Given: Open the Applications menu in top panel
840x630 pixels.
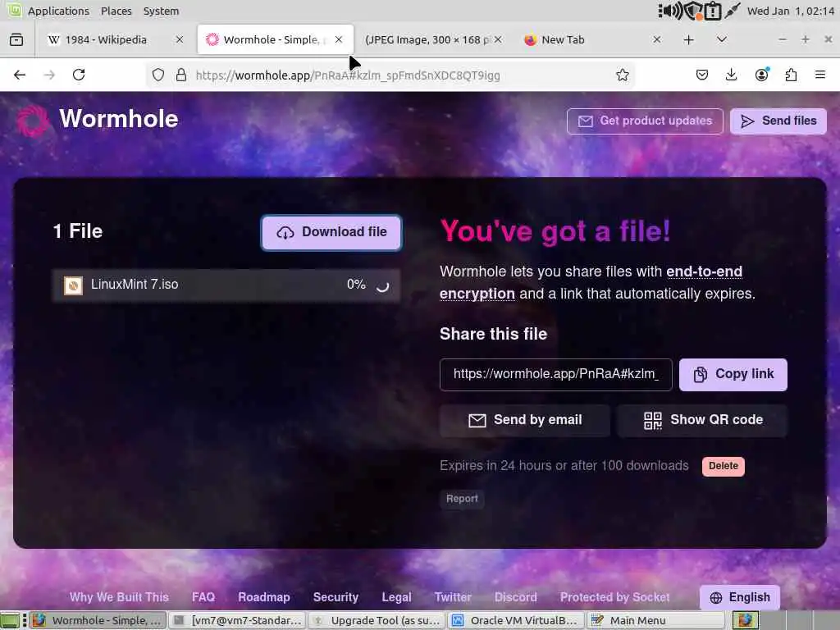Looking at the screenshot, I should [58, 11].
